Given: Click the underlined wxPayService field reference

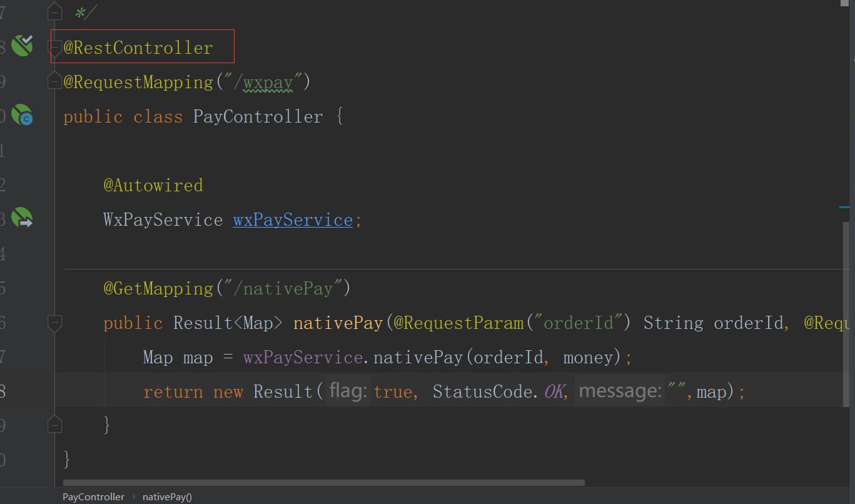Looking at the screenshot, I should pyautogui.click(x=292, y=219).
